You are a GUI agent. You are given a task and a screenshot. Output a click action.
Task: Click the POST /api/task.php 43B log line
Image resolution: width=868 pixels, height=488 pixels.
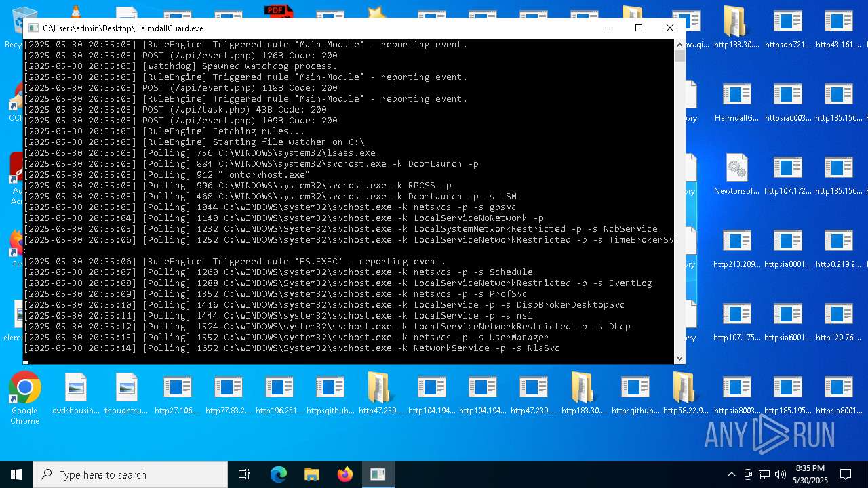pos(175,110)
